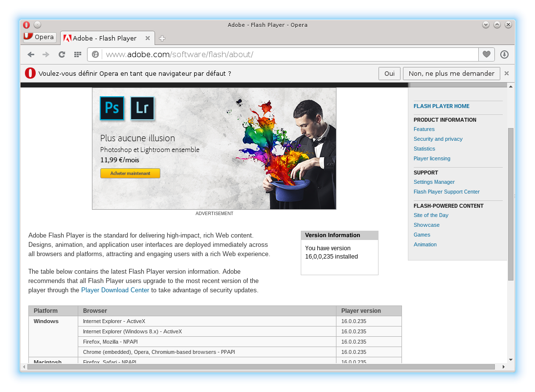Open the Player licensing link
The image size is (535, 392).
[x=432, y=158]
